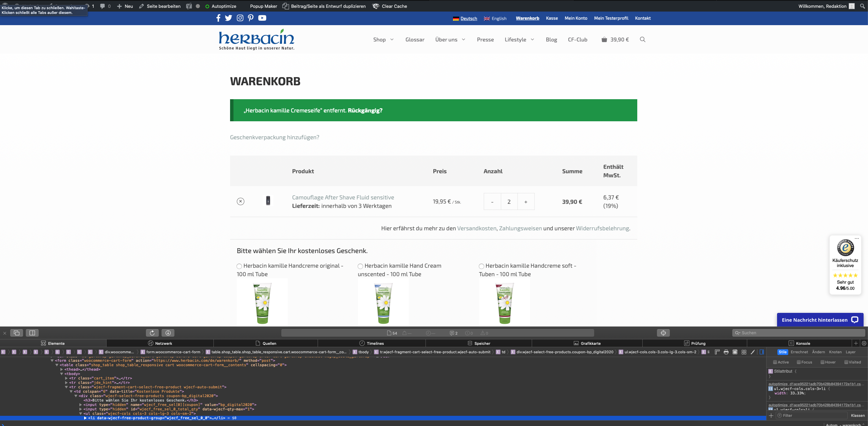
Task: Switch to the Speicher tab
Action: (x=478, y=343)
